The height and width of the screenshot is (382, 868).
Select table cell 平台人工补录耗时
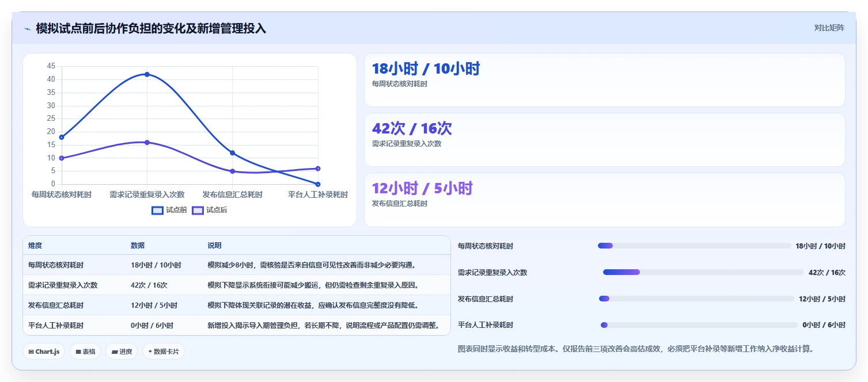pos(56,326)
